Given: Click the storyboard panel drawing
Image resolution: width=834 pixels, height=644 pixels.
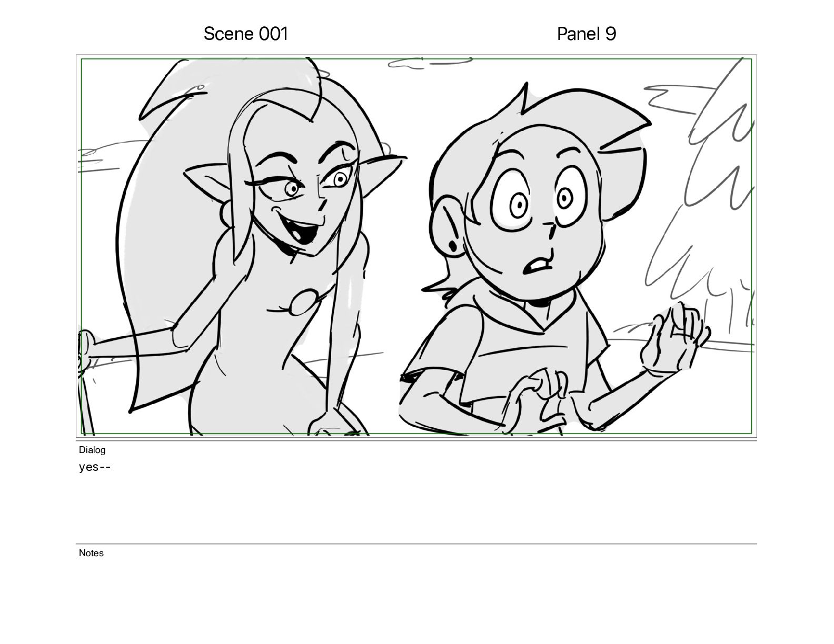Looking at the screenshot, I should coord(416,246).
